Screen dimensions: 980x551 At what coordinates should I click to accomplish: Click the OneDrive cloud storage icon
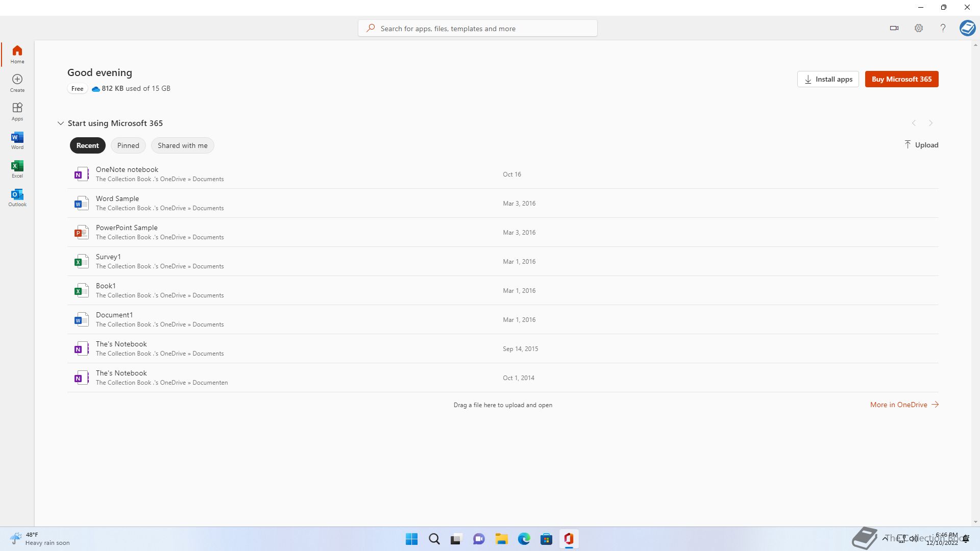[x=95, y=89]
